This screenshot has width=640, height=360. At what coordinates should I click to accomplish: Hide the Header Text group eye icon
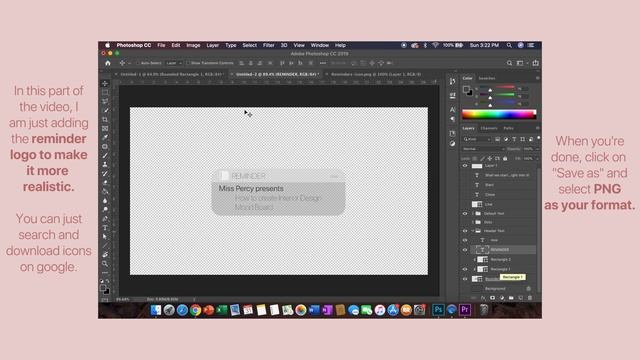[x=464, y=231]
